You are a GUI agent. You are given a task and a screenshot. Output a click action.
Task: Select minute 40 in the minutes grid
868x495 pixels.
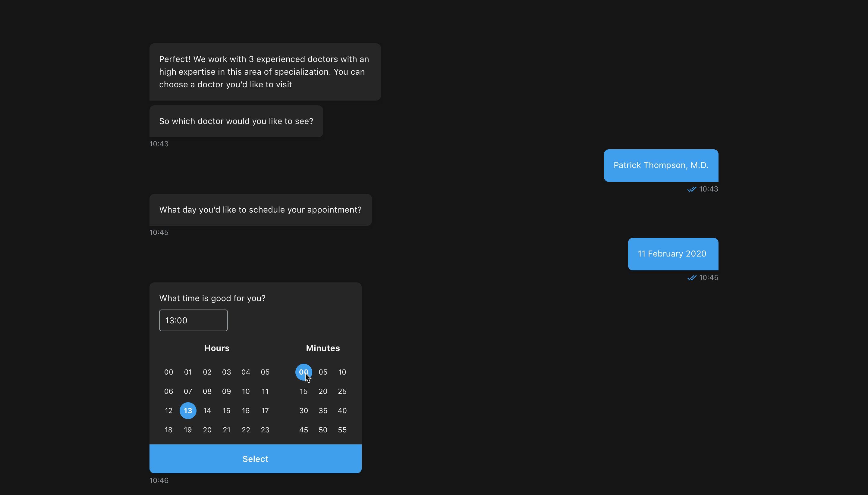341,410
